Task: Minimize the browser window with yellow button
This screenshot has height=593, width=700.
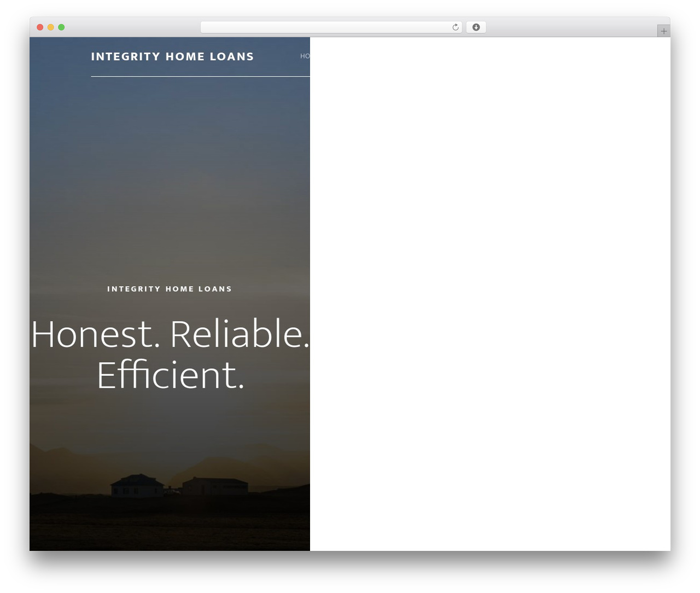Action: tap(51, 27)
